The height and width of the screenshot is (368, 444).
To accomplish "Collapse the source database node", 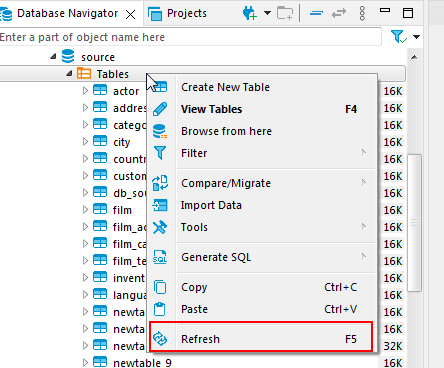I will point(53,57).
